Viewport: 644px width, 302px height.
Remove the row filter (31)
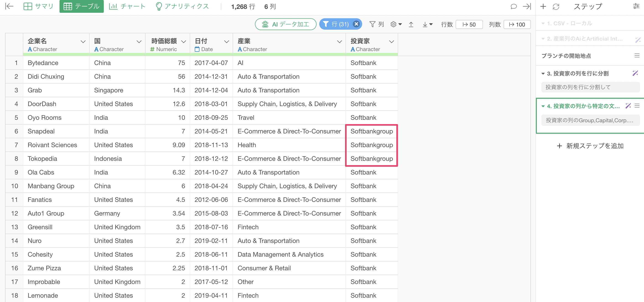[356, 24]
